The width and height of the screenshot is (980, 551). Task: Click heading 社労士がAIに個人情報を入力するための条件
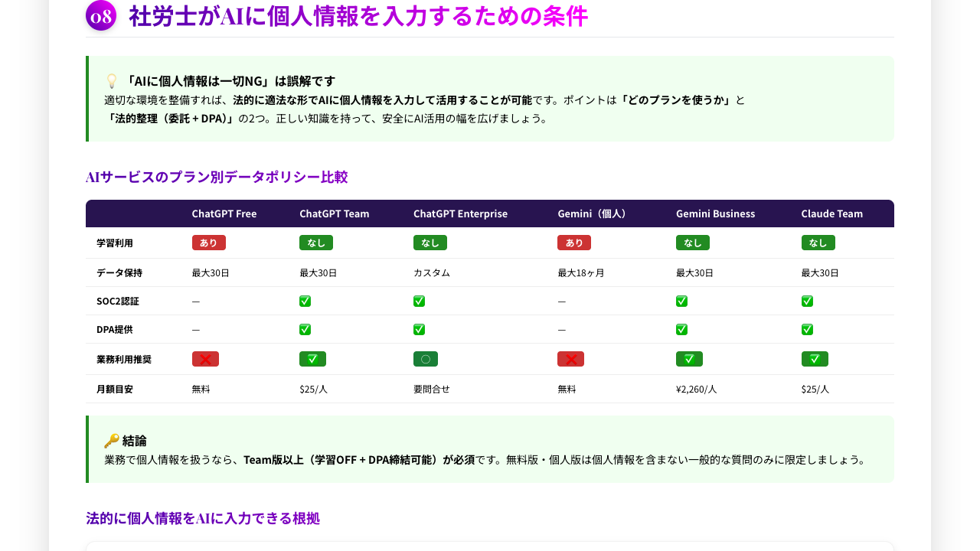(x=358, y=15)
